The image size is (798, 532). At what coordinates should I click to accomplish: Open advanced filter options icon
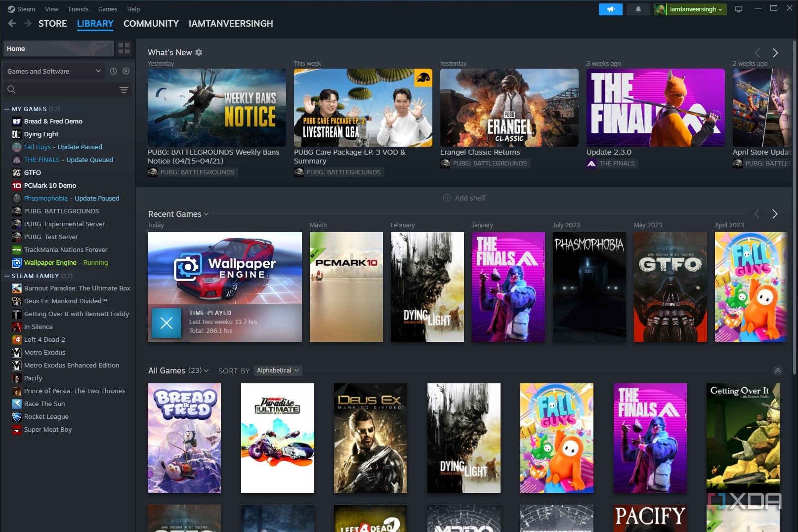[x=124, y=90]
